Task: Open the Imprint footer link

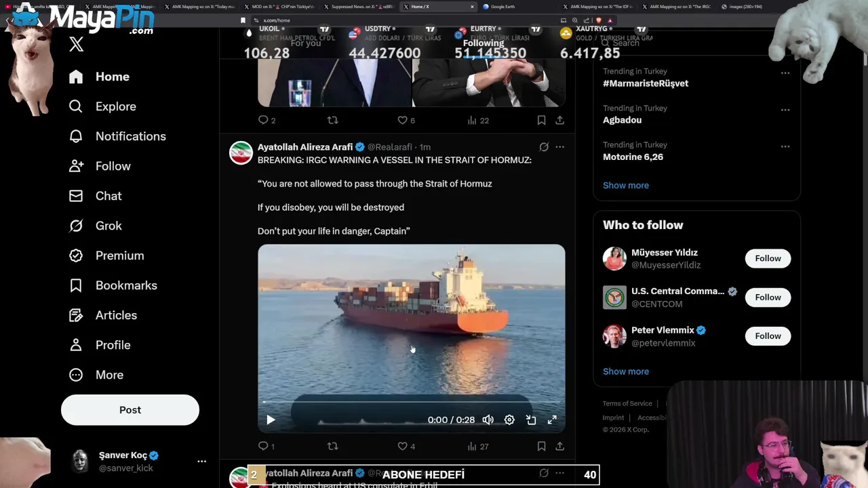Action: point(613,418)
